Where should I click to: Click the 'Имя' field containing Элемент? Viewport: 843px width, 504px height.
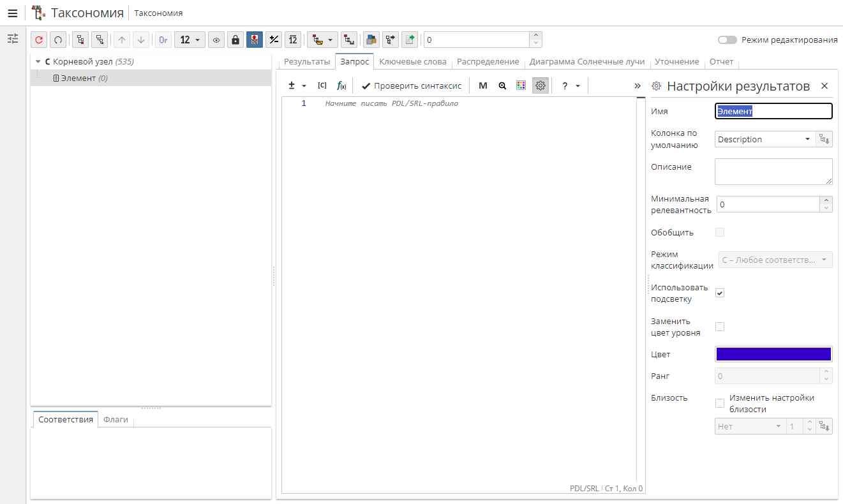click(773, 111)
